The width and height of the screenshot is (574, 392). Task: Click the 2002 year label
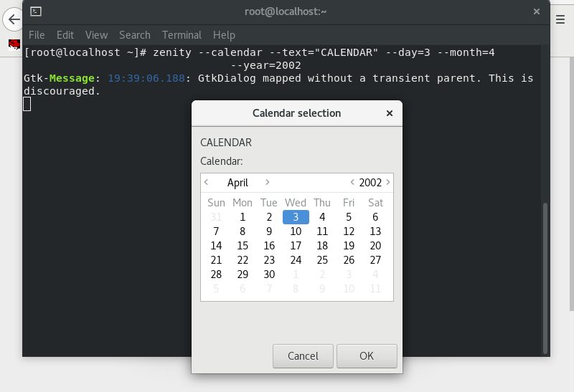pos(370,183)
